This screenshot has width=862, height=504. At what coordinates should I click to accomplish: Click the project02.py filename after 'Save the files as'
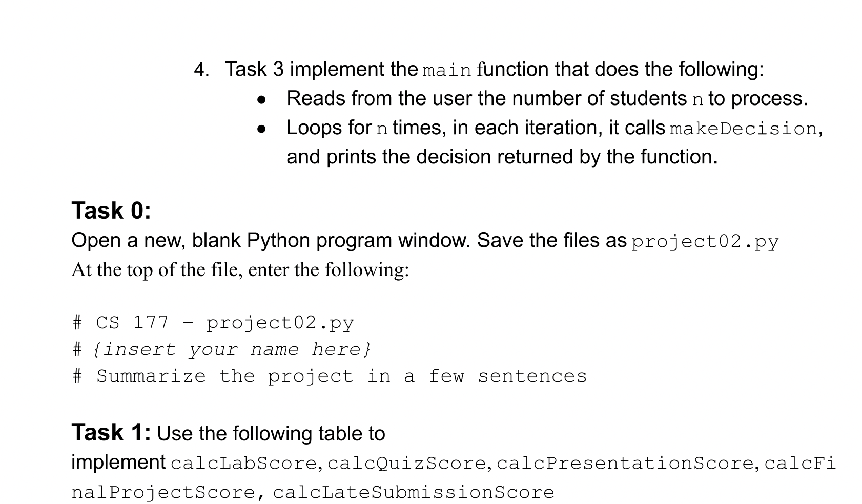coord(705,241)
